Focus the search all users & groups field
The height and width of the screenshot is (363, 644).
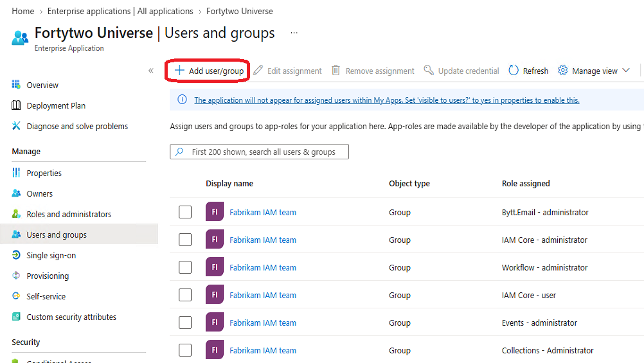pos(259,152)
